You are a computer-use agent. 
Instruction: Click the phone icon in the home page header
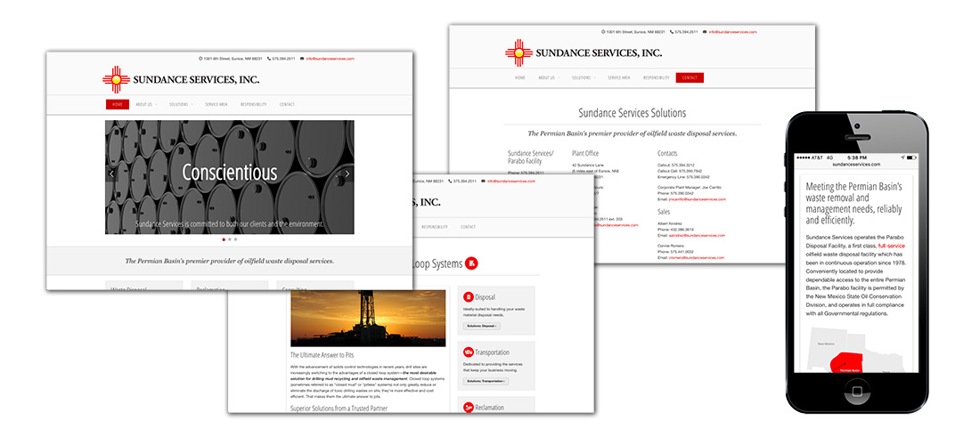point(269,59)
